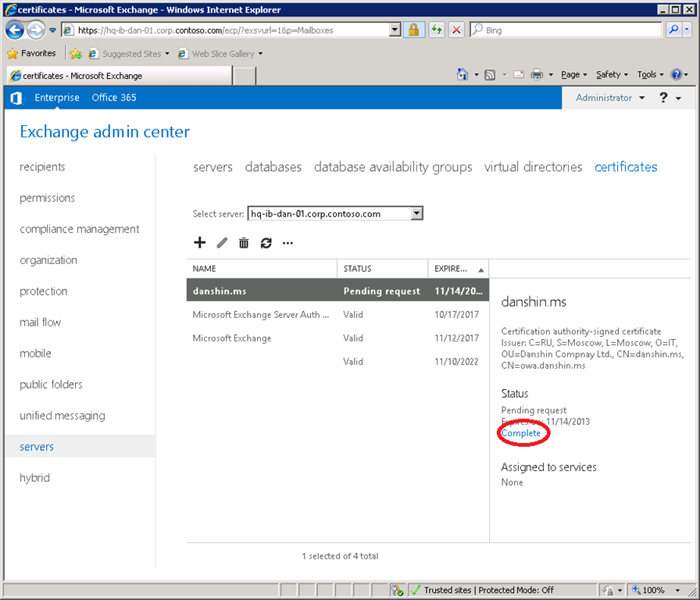Click the RSS feeds icon
This screenshot has height=600, width=700.
pos(490,75)
